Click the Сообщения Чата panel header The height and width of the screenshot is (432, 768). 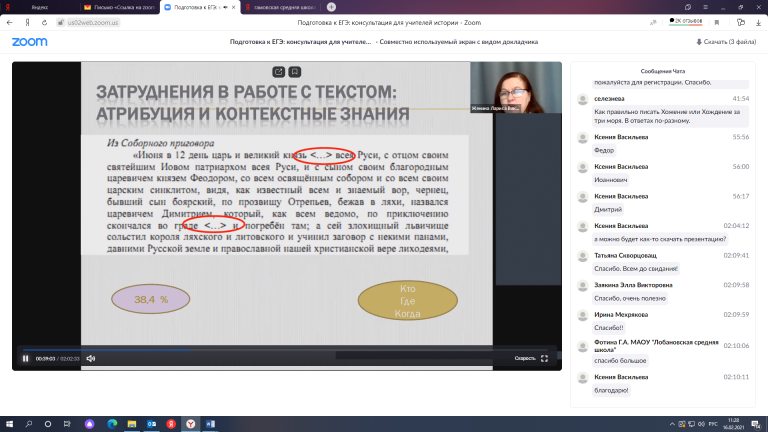coord(663,71)
